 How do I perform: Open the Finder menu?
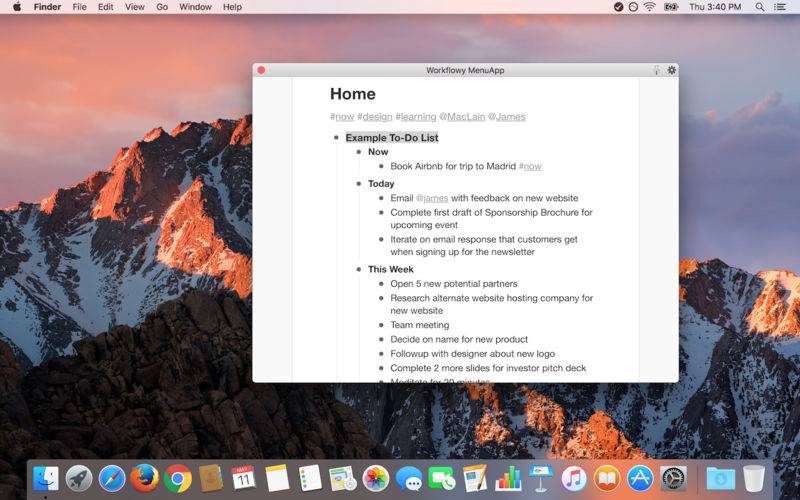(x=47, y=7)
